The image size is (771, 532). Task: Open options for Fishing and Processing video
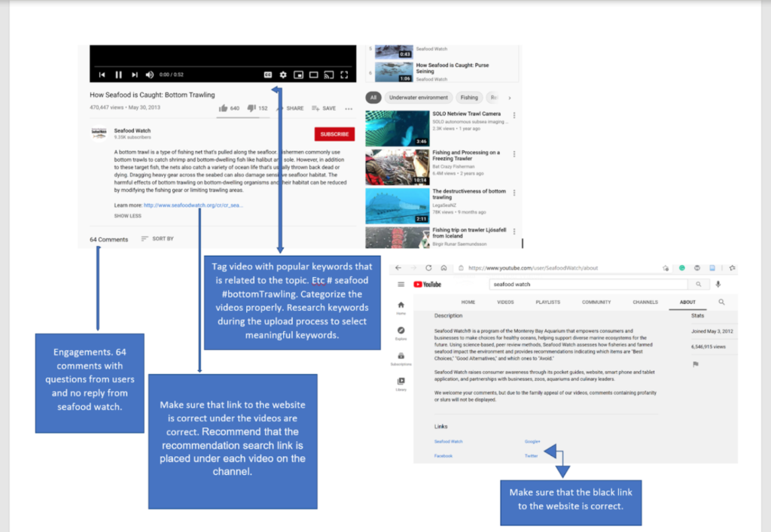[514, 154]
